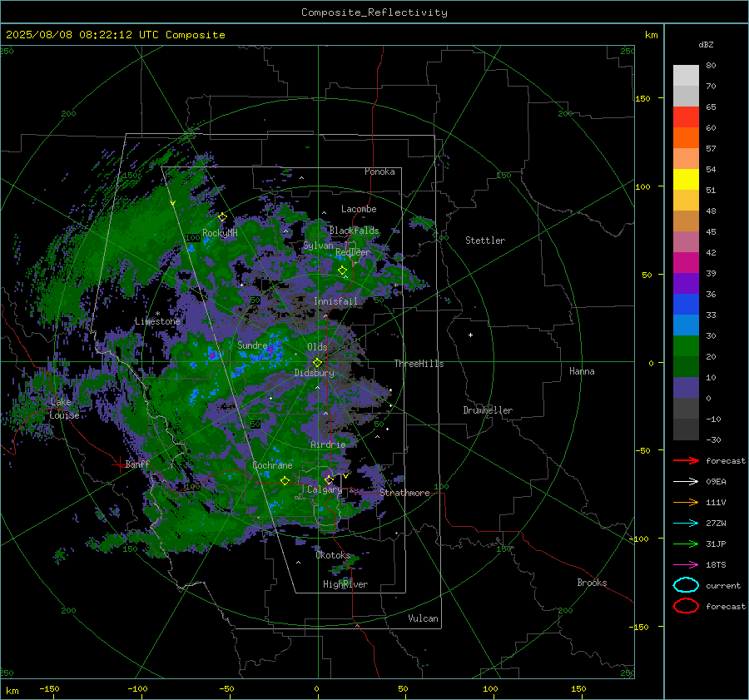This screenshot has height=700, width=749.
Task: Click the magenta 18TS arrow icon
Action: pos(686,565)
